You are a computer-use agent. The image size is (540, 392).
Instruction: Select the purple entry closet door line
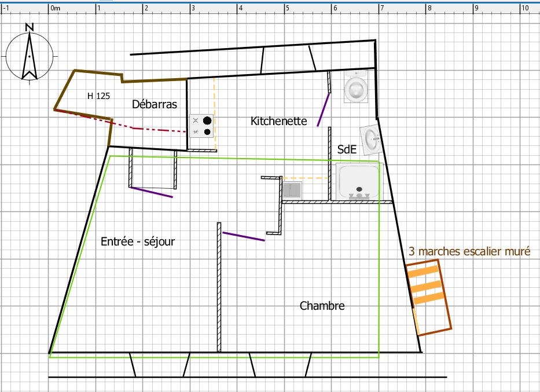[152, 192]
